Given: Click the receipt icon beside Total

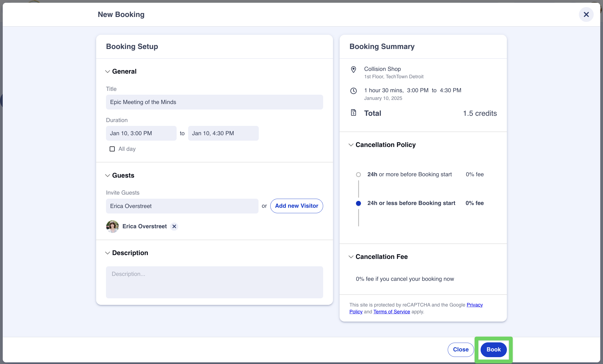Looking at the screenshot, I should (354, 112).
